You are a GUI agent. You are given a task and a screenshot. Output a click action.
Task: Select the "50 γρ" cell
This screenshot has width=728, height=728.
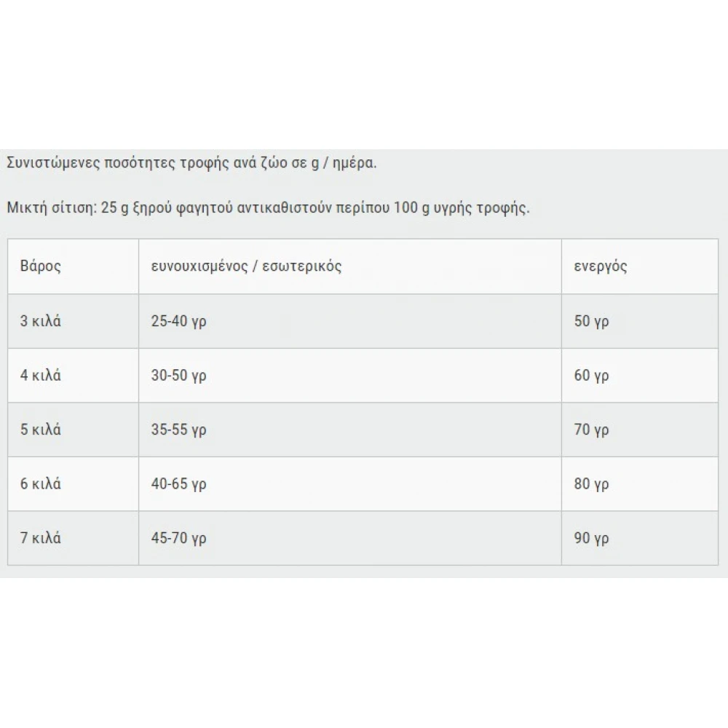tap(591, 320)
